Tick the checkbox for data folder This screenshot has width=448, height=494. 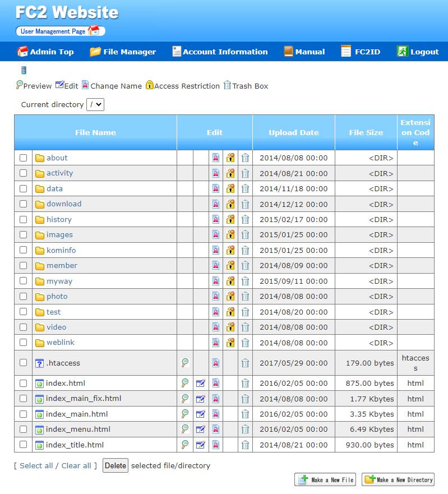tap(24, 188)
